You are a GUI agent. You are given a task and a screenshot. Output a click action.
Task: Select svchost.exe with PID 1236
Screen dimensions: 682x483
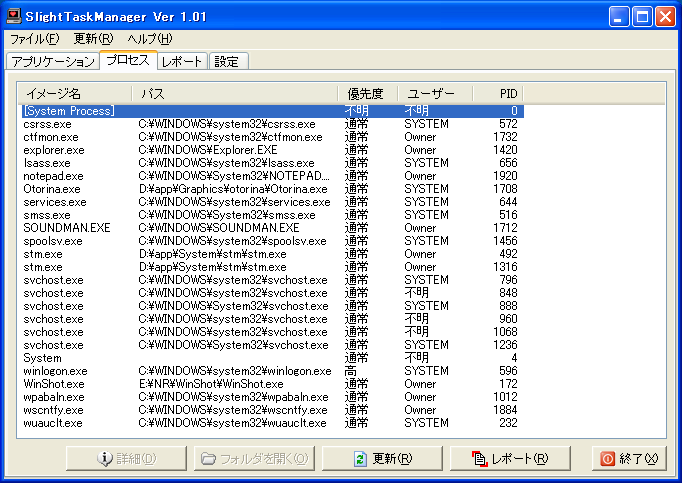pos(273,345)
